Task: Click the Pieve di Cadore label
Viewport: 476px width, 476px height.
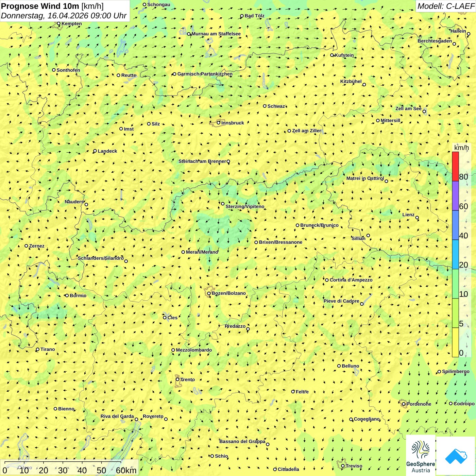Action: coord(341,301)
